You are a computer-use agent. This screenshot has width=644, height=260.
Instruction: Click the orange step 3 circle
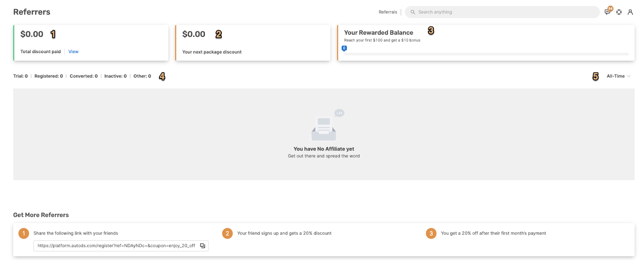tap(431, 233)
